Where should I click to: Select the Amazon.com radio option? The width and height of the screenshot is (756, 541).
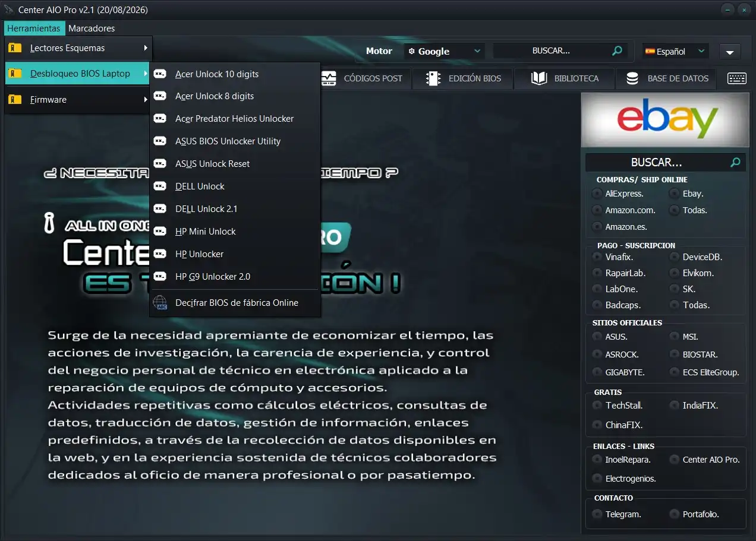pos(597,210)
